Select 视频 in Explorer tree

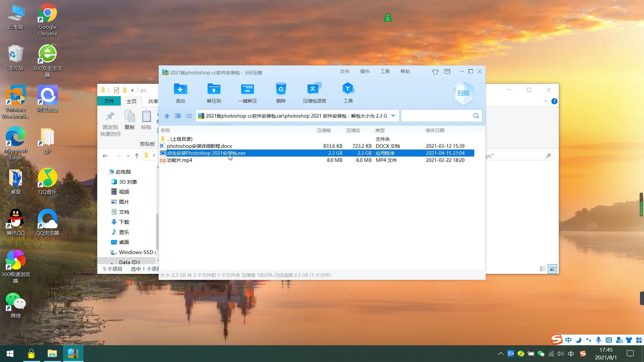120,192
